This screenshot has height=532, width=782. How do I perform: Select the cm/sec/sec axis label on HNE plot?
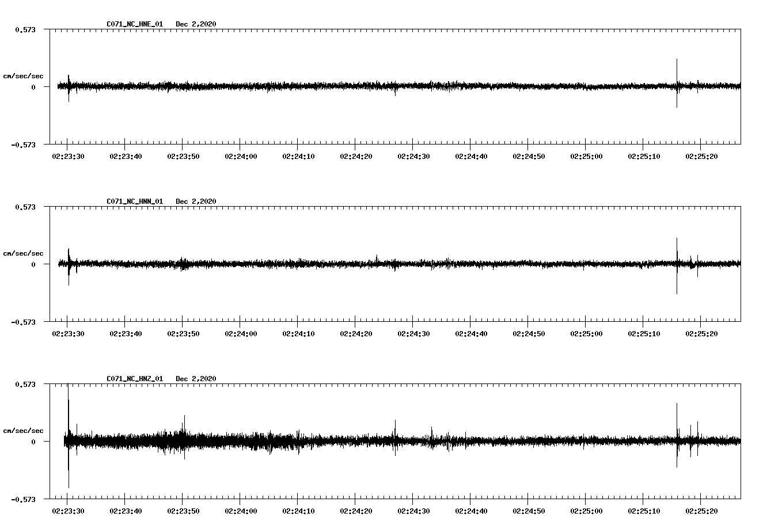[24, 75]
